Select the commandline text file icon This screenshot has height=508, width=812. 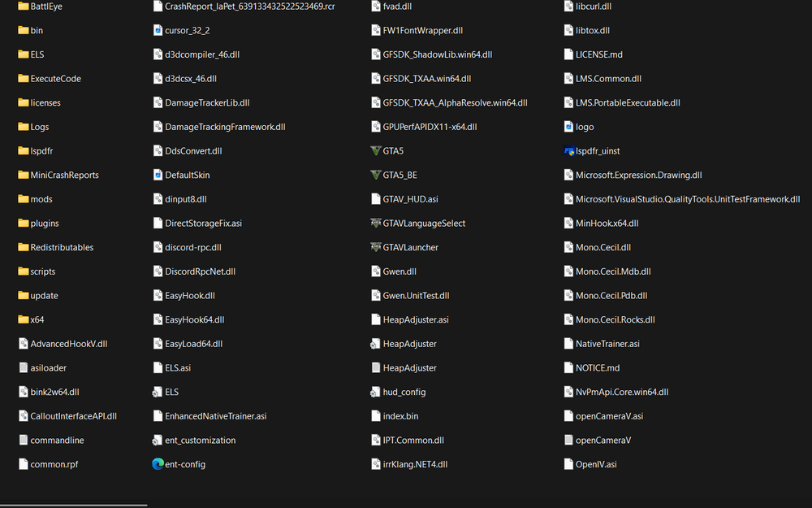[24, 440]
